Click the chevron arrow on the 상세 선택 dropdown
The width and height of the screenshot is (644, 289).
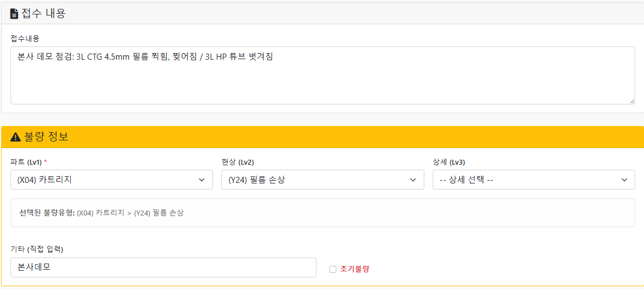coord(624,180)
